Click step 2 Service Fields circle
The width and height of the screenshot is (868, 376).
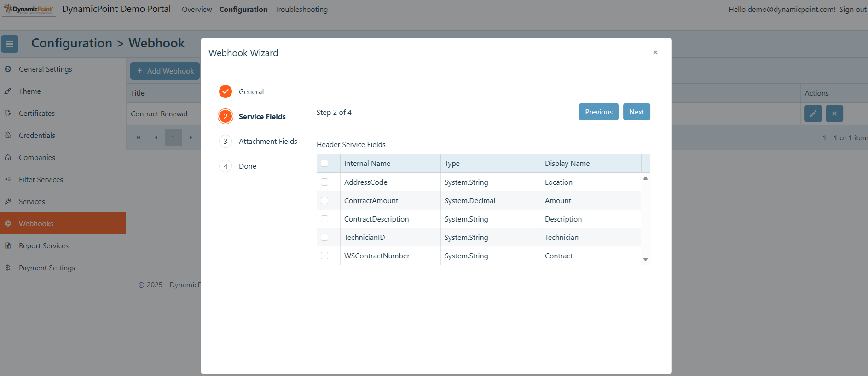point(226,116)
